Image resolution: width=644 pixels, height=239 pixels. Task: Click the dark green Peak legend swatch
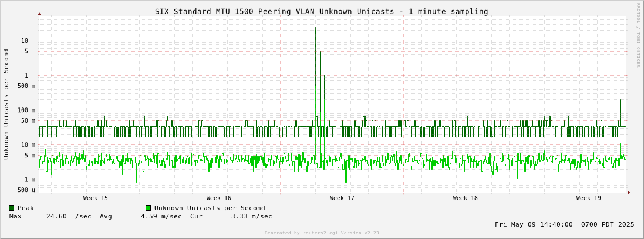click(11, 208)
